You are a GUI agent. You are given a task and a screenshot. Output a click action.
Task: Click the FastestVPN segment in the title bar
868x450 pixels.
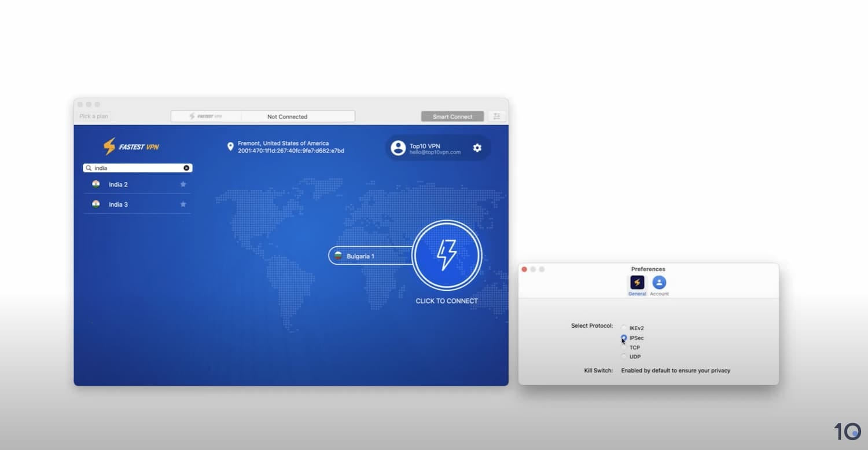click(206, 116)
